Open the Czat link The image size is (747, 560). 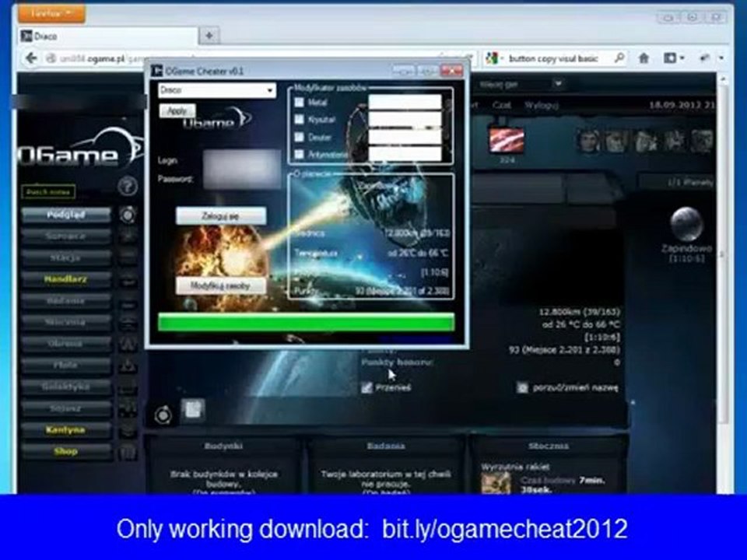coord(501,105)
